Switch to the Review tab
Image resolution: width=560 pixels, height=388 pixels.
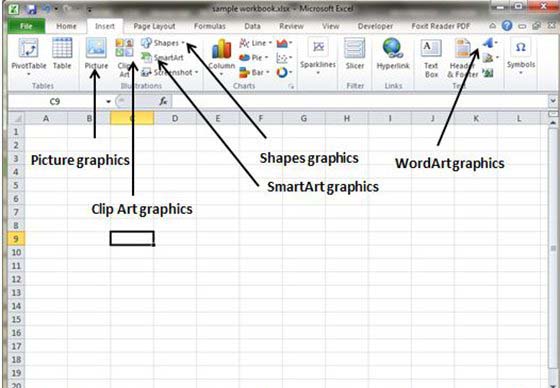(291, 26)
